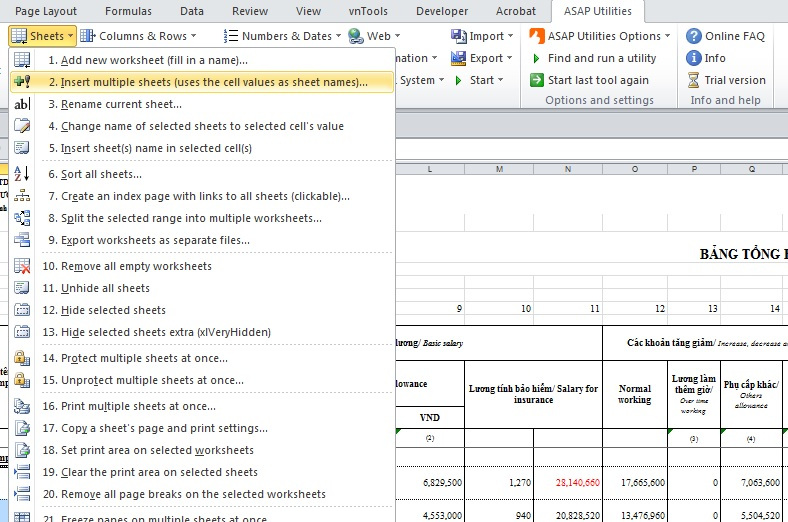Select column O header
This screenshot has width=788, height=522.
(x=635, y=169)
